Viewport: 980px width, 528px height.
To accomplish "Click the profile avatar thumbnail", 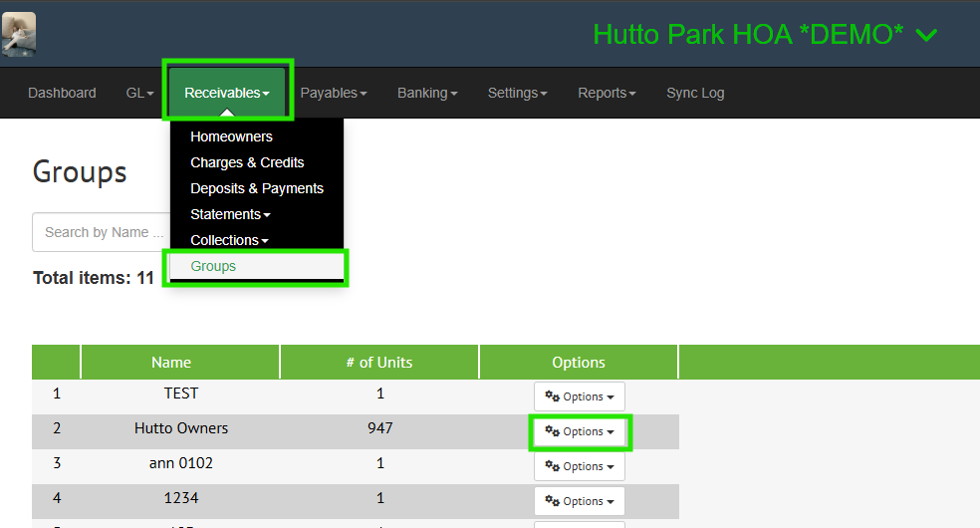I will [x=19, y=34].
